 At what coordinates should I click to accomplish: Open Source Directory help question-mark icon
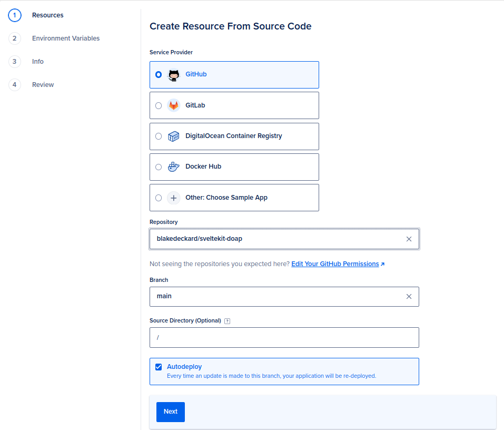click(228, 321)
